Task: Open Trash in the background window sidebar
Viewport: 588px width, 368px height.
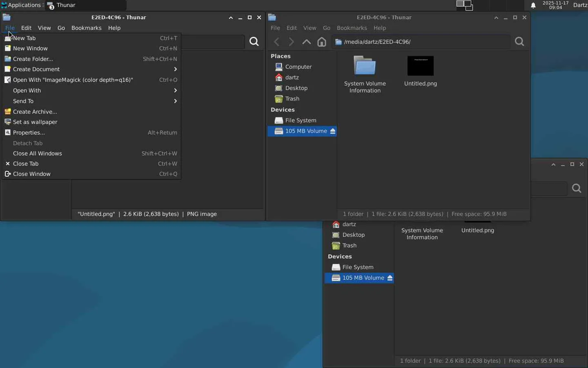Action: tap(359, 245)
